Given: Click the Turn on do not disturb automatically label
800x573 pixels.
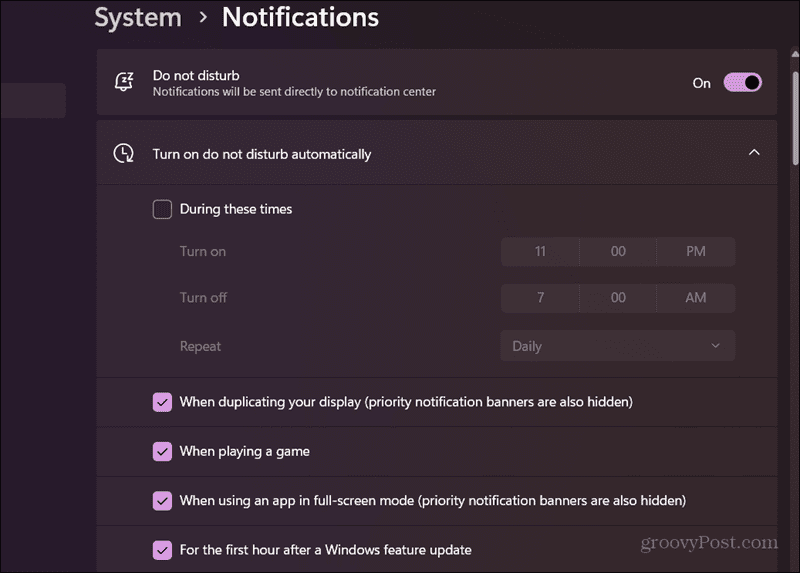Looking at the screenshot, I should pyautogui.click(x=262, y=154).
